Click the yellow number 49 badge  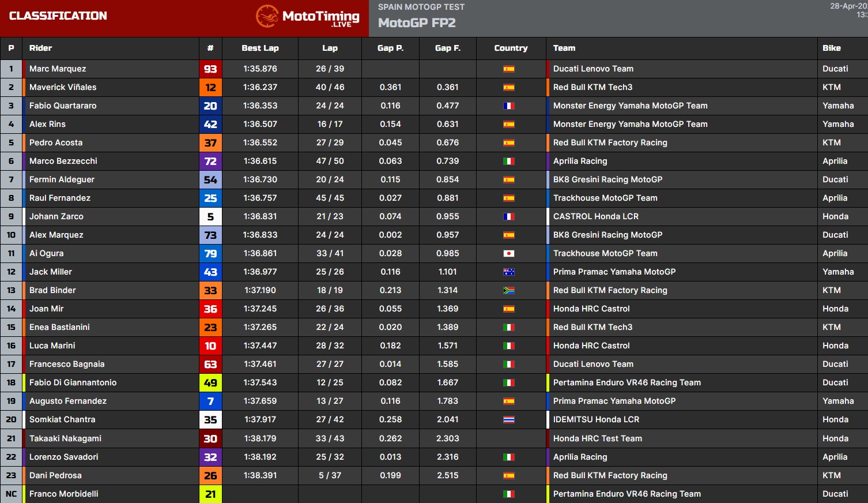(210, 383)
